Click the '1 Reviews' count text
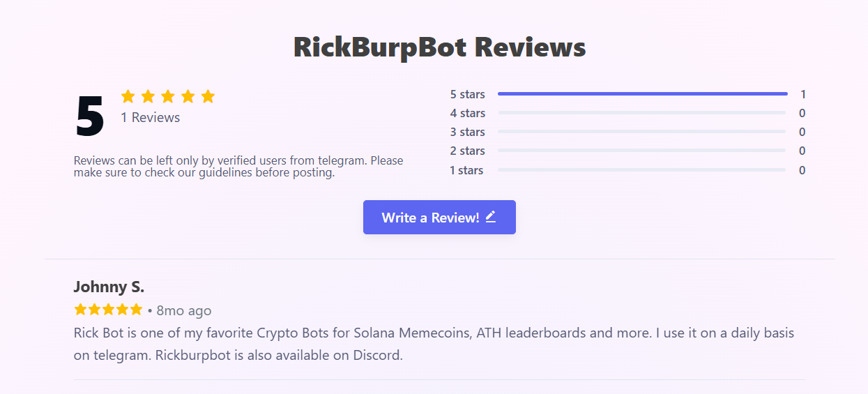This screenshot has height=394, width=868. [151, 117]
